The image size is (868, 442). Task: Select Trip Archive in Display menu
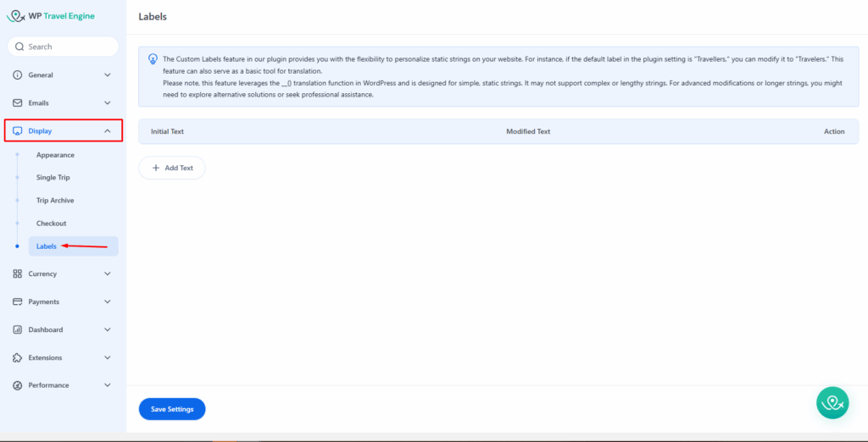pyautogui.click(x=55, y=201)
